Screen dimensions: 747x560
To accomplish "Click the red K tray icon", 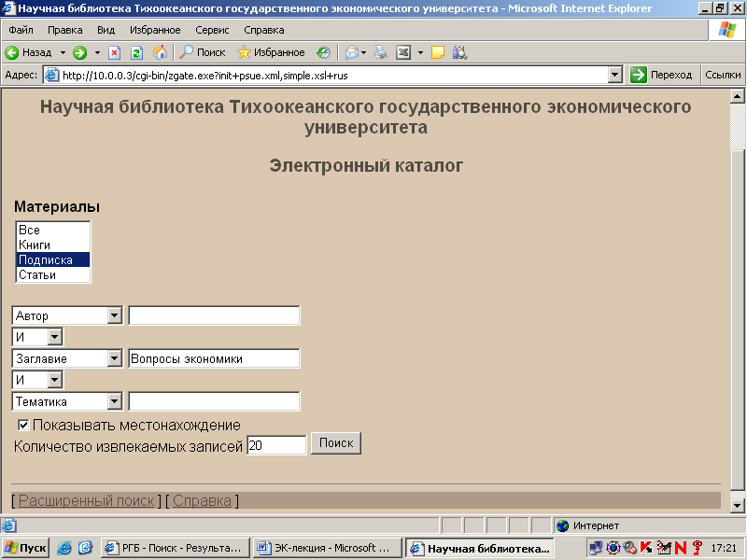I will click(x=646, y=548).
